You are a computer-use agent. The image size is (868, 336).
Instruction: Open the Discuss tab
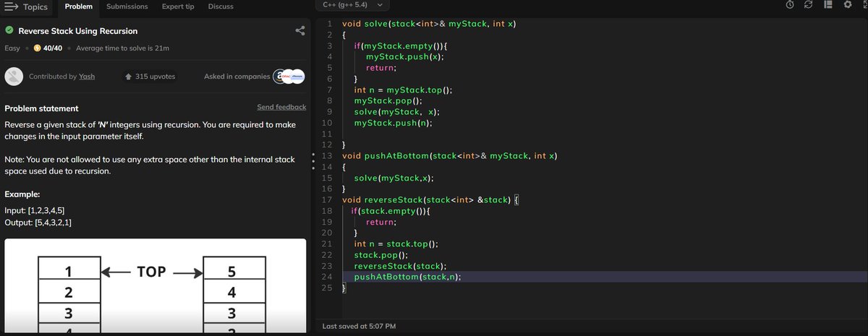[221, 7]
